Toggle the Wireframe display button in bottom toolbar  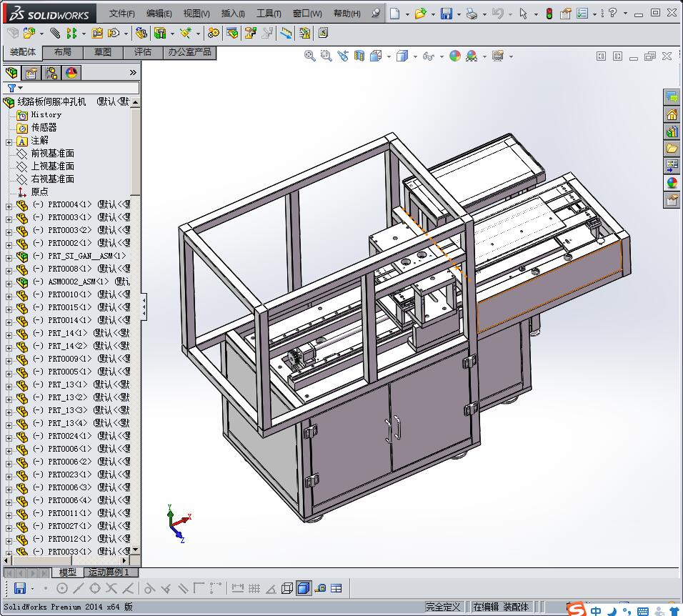coord(287,589)
